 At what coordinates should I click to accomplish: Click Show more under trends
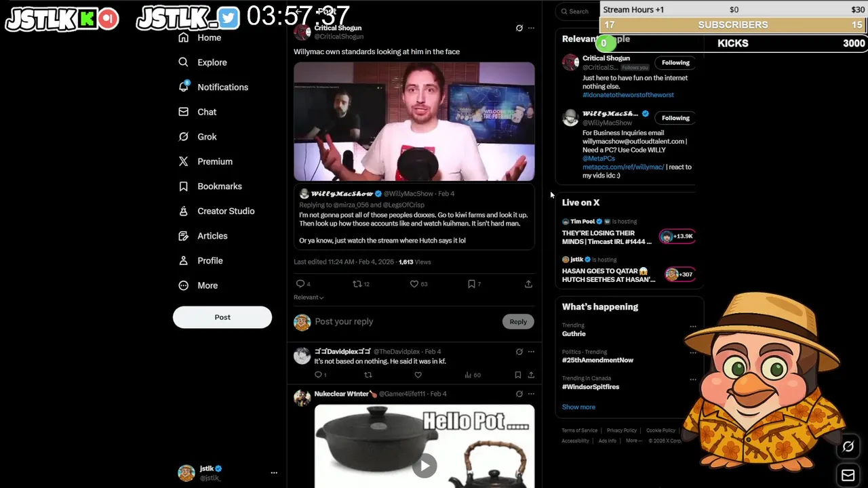click(x=578, y=407)
